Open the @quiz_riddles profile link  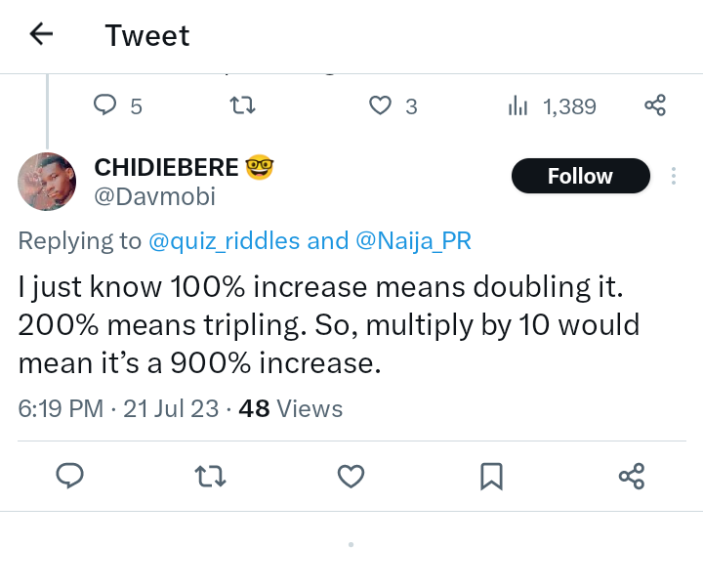coord(225,240)
